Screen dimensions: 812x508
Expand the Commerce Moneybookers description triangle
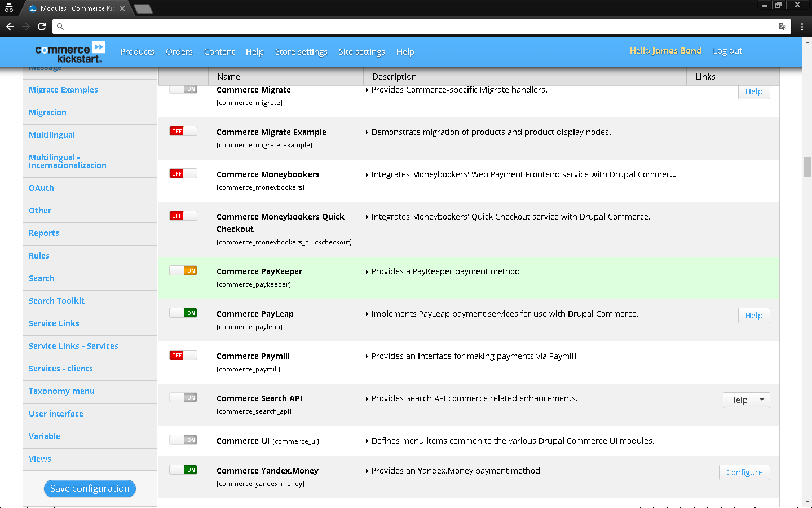click(367, 175)
